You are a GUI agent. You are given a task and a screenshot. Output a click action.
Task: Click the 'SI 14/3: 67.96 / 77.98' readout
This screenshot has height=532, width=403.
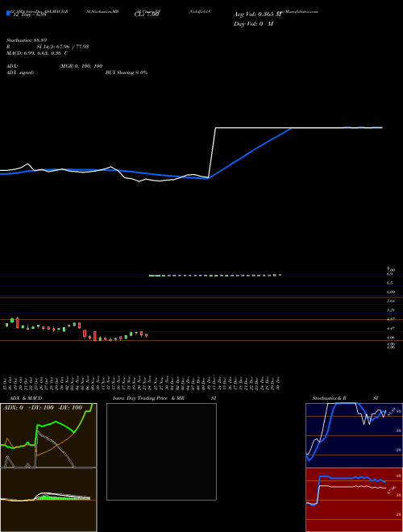(x=63, y=47)
